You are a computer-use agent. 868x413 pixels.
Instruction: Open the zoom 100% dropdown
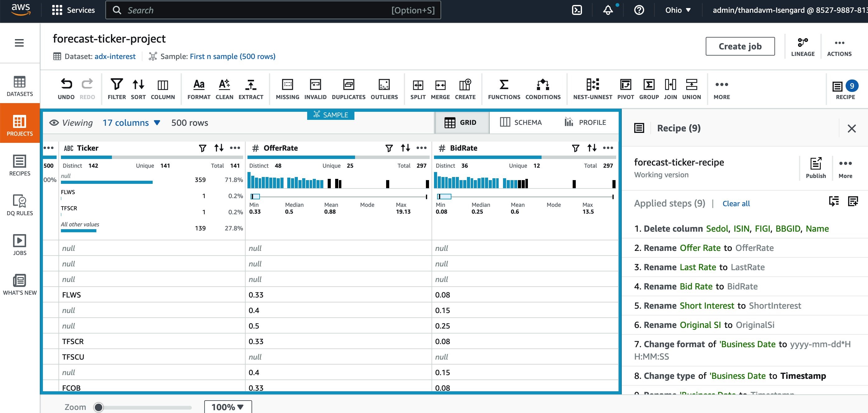[x=228, y=406]
